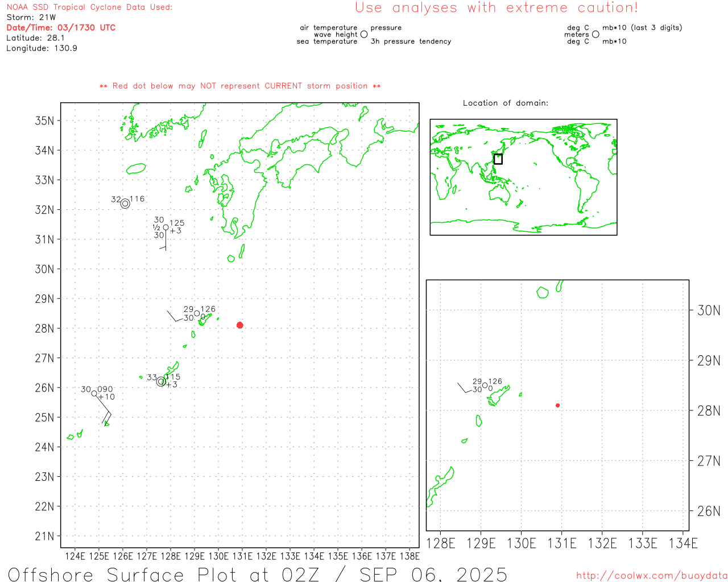Click the legend circle for wave height
The image size is (728, 582).
click(x=364, y=34)
